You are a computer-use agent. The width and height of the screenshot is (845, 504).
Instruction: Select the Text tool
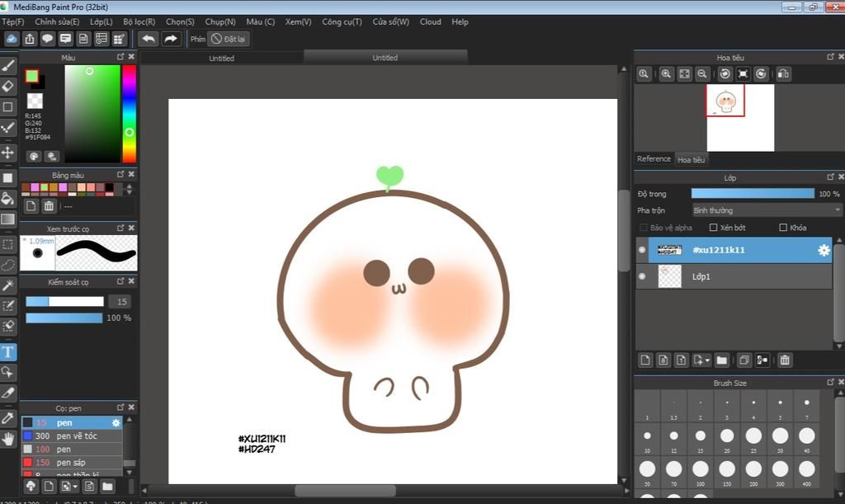click(8, 352)
